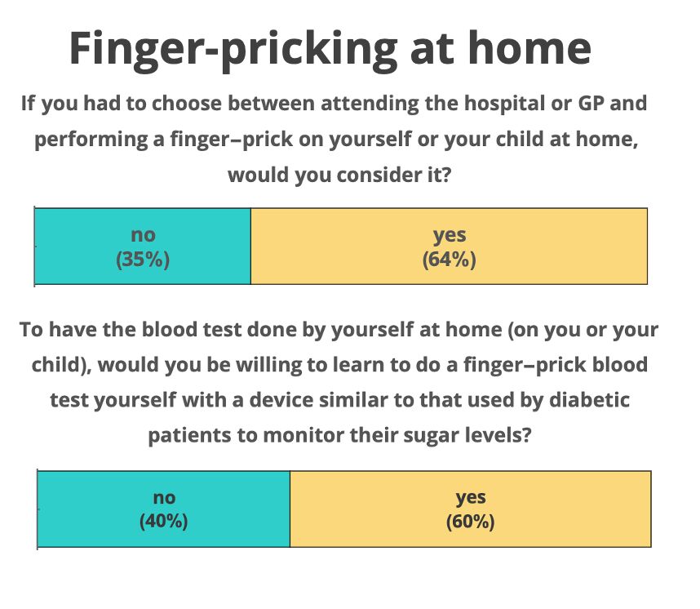
Task: Select the line starting "performing a finger–prick"
Action: pyautogui.click(x=336, y=140)
